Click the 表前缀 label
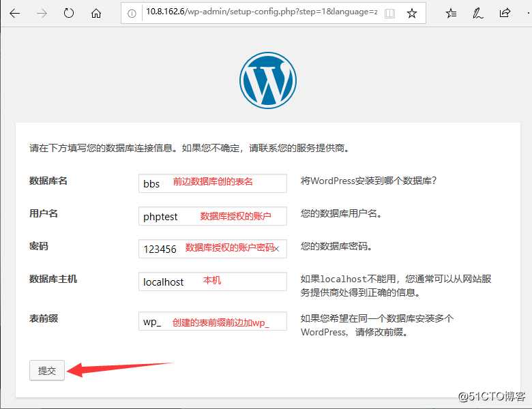This screenshot has height=409, width=532. pyautogui.click(x=44, y=318)
